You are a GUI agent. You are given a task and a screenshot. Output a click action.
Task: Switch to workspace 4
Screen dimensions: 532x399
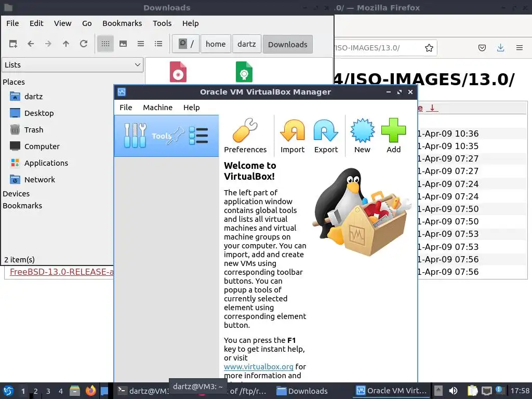[x=60, y=391]
